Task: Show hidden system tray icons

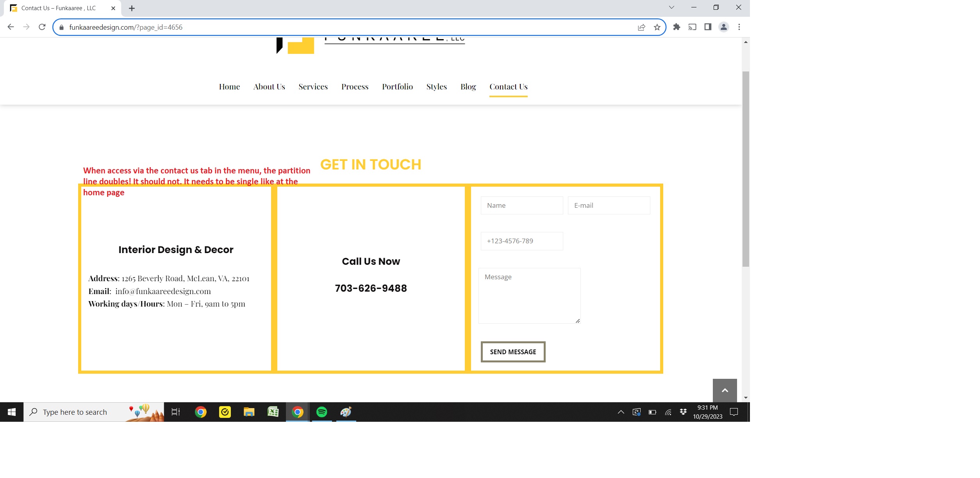Action: (x=621, y=412)
